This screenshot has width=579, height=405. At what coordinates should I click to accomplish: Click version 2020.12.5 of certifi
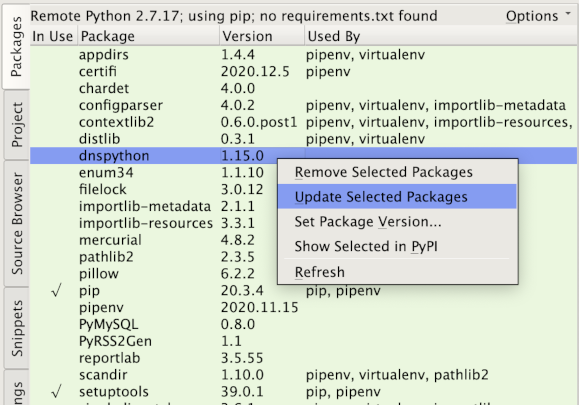pos(255,72)
